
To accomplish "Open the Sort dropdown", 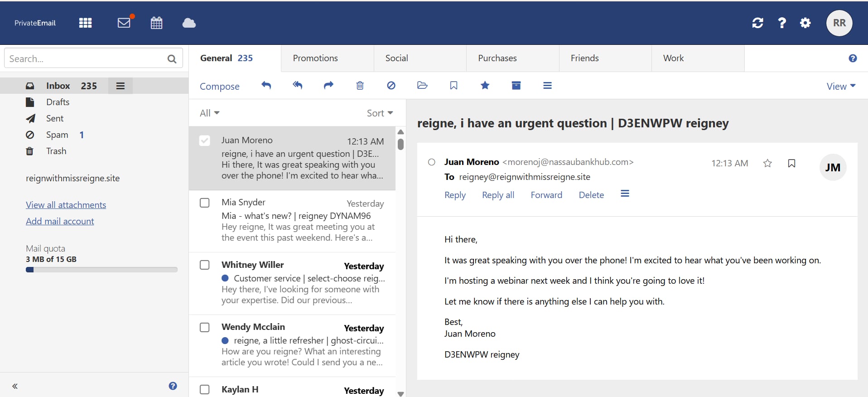I will click(x=380, y=113).
